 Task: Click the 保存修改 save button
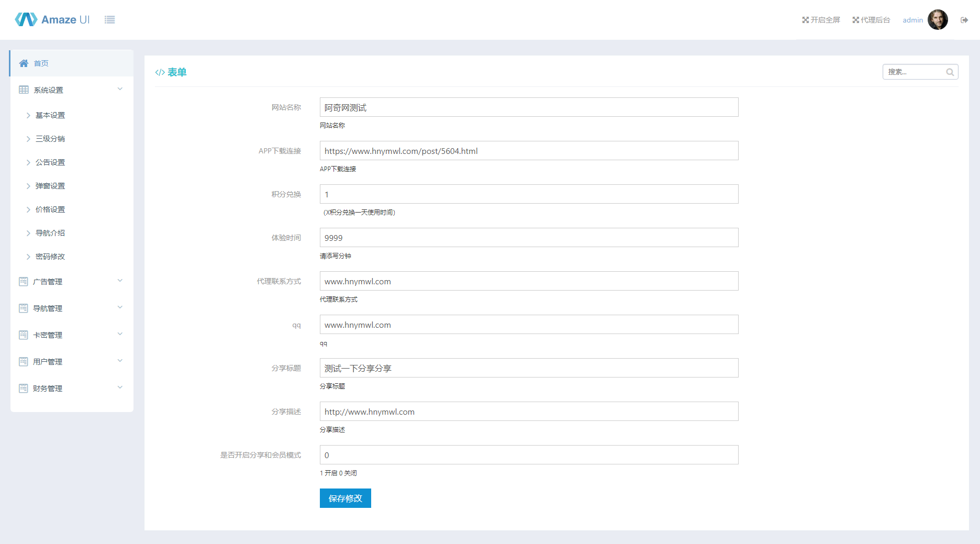[345, 498]
